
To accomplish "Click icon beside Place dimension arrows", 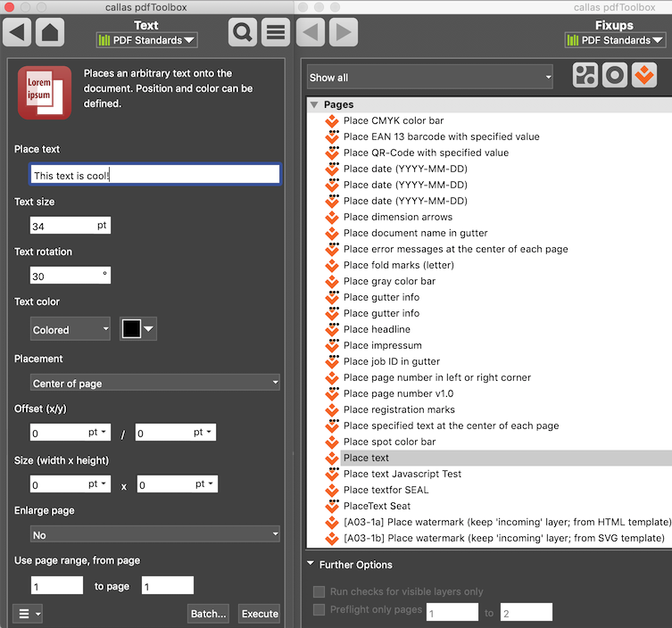I will (332, 218).
